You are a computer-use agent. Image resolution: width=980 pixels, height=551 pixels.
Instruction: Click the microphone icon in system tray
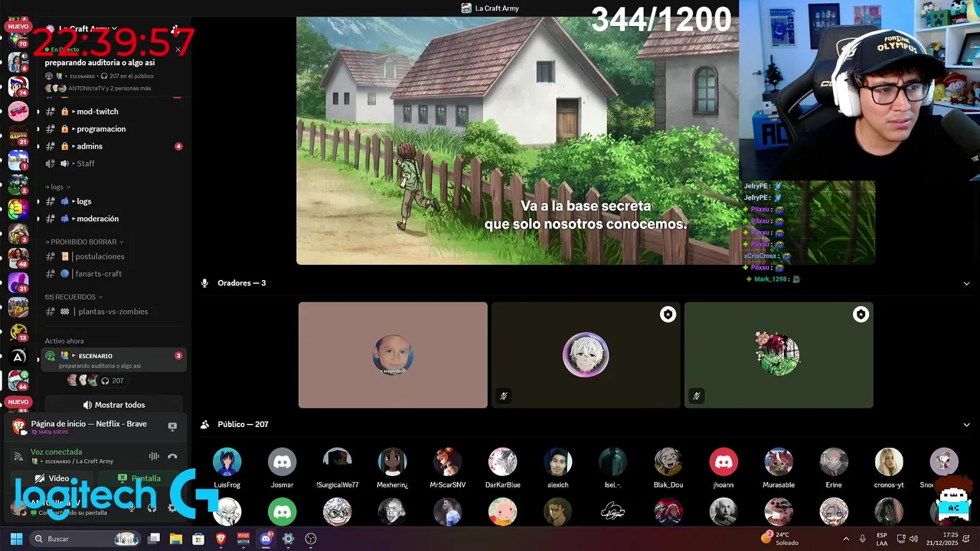[x=862, y=539]
